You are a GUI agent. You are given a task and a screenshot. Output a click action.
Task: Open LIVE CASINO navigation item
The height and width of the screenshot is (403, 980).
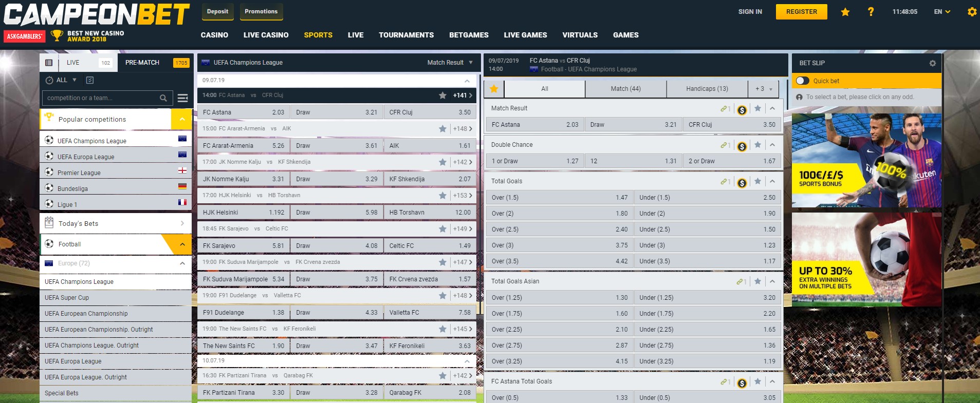266,35
